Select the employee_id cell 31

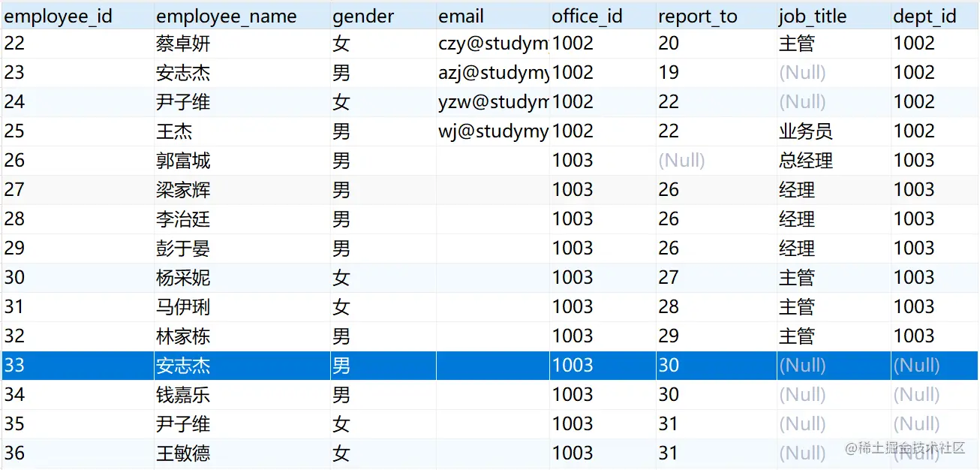coord(77,307)
